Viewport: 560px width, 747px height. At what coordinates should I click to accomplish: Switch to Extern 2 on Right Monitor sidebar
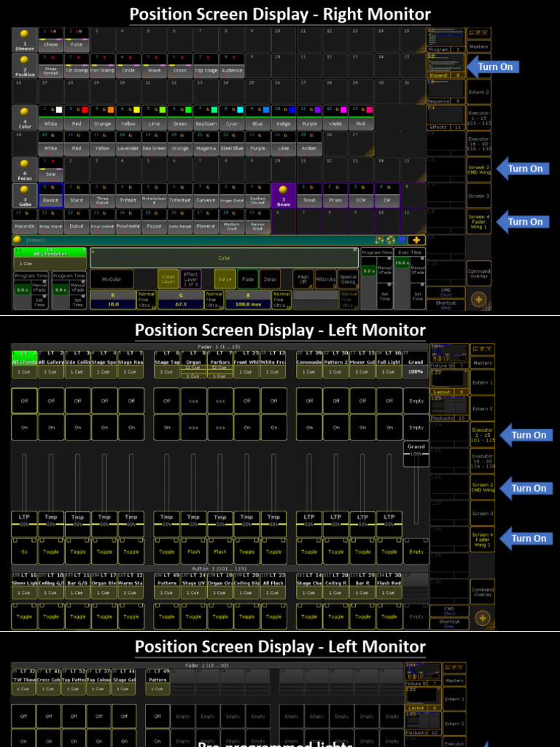(x=478, y=92)
